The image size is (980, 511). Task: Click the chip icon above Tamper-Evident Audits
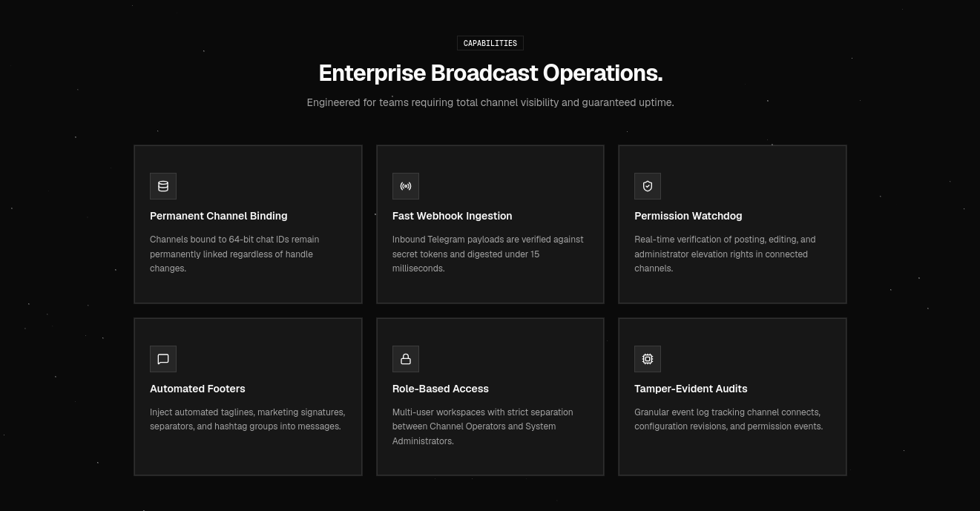648,359
